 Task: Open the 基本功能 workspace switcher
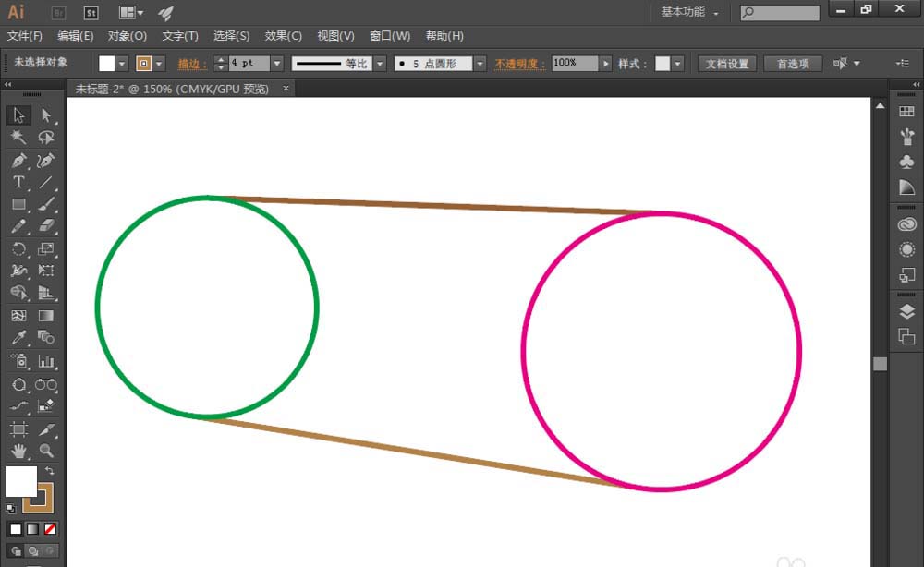(x=689, y=12)
